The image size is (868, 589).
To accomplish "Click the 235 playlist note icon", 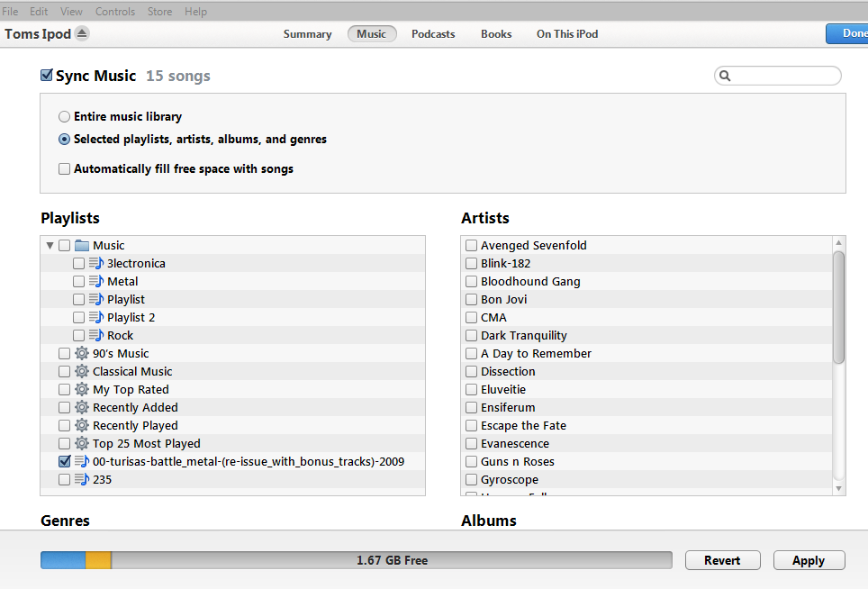I will 82,479.
